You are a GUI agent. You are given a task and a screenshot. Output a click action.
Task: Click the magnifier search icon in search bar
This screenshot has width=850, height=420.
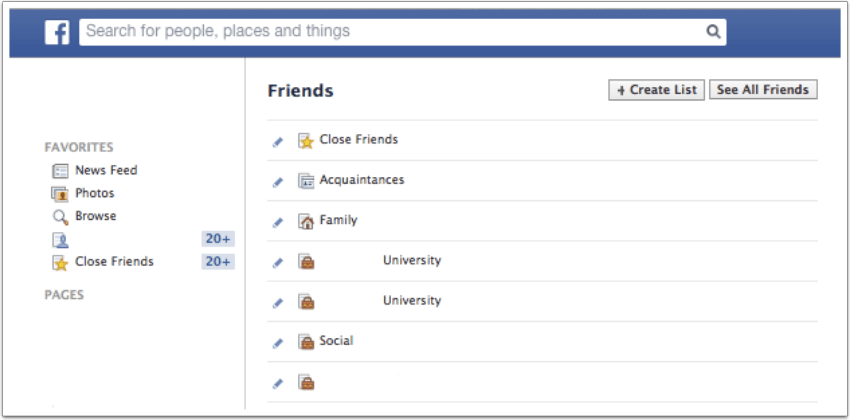click(x=713, y=31)
